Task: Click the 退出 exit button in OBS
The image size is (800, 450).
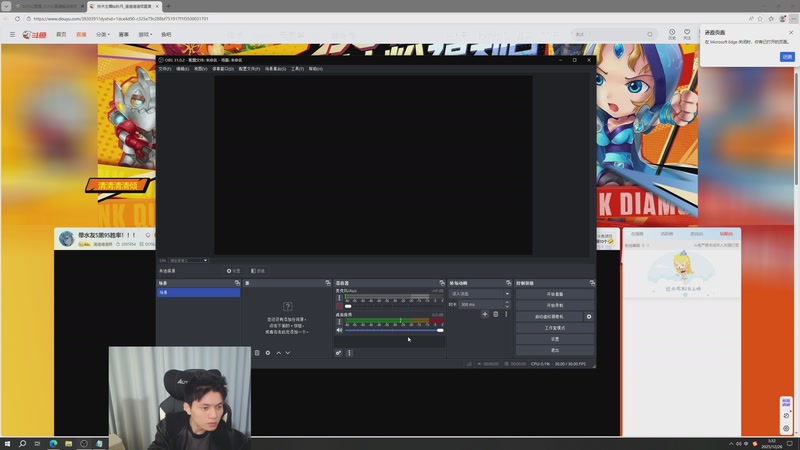Action: pos(555,351)
